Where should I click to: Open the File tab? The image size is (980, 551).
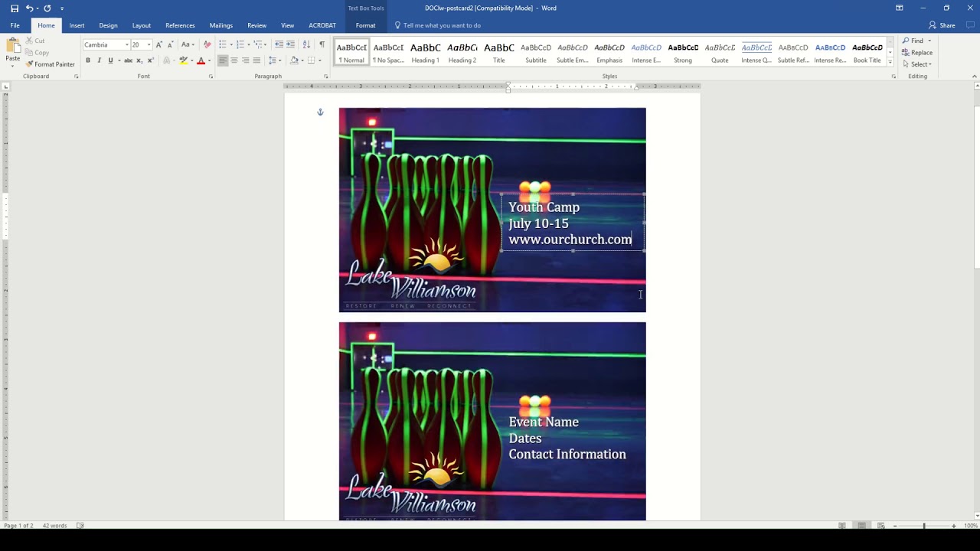point(15,25)
